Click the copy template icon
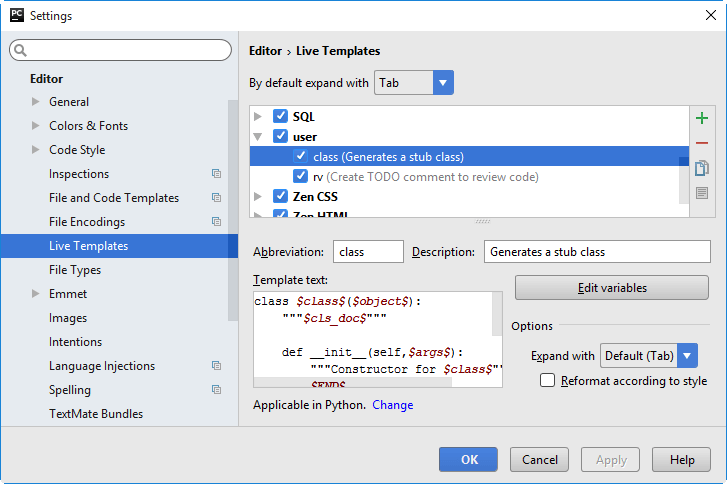Viewport: 727px width, 484px height. 702,168
